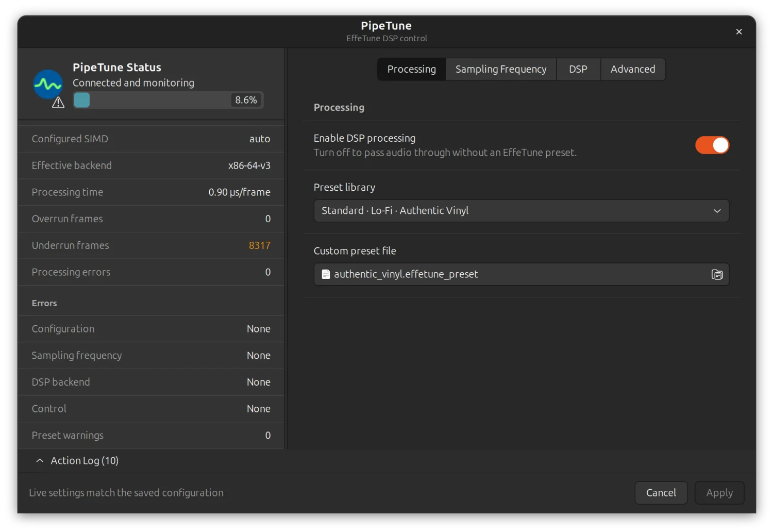Click the Control error row label
The height and width of the screenshot is (532, 773).
49,409
